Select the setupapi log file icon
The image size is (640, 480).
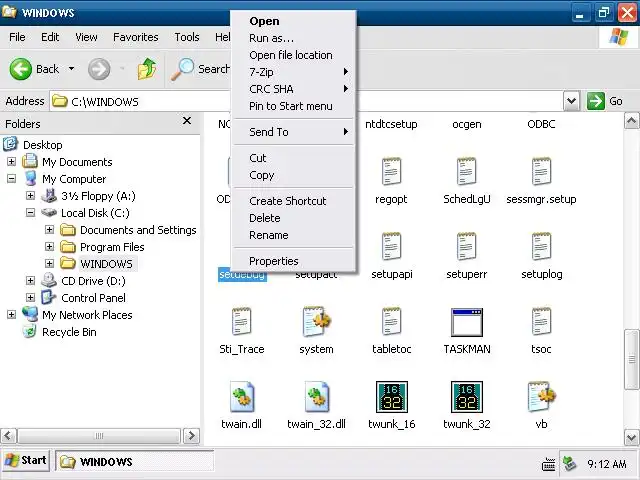tap(391, 247)
